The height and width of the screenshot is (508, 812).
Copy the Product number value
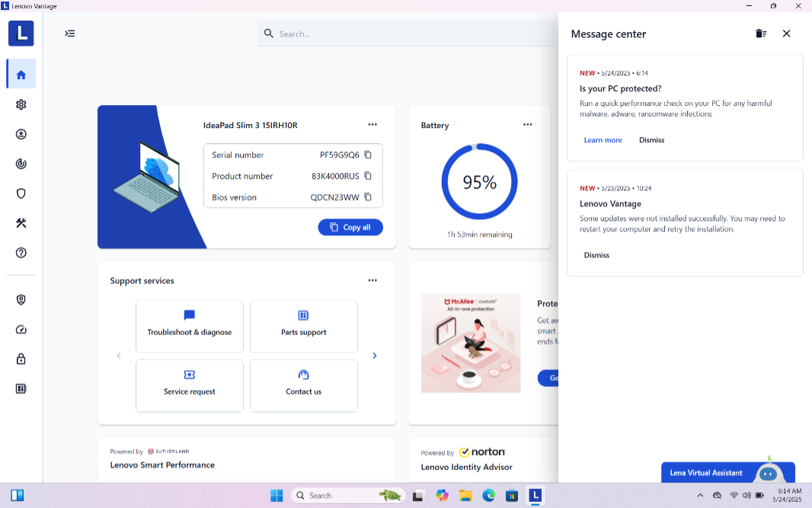pos(368,176)
